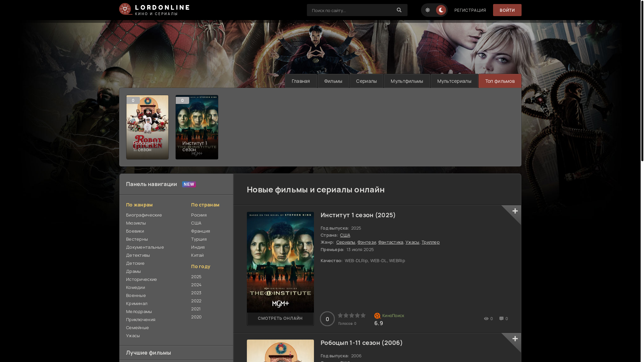Choose Мелодрамы genre in sidebar
This screenshot has width=644, height=362.
(x=139, y=311)
